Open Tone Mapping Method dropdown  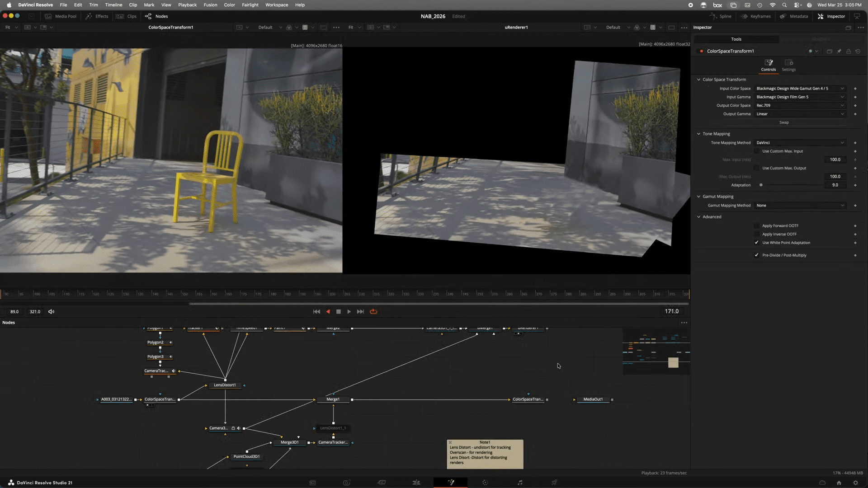pos(800,143)
